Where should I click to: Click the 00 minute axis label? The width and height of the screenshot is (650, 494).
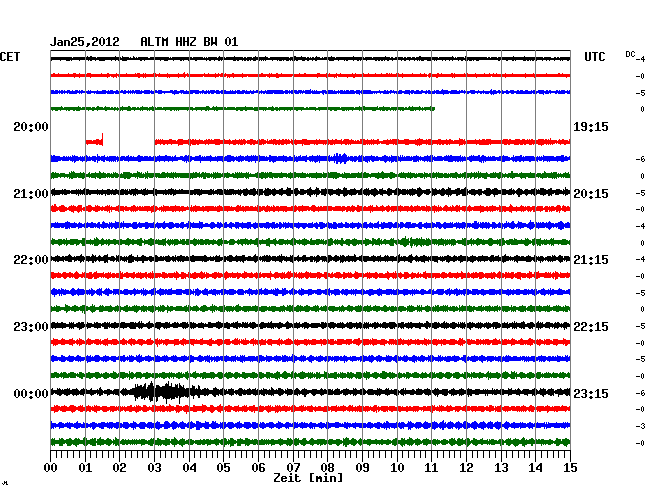pos(51,468)
